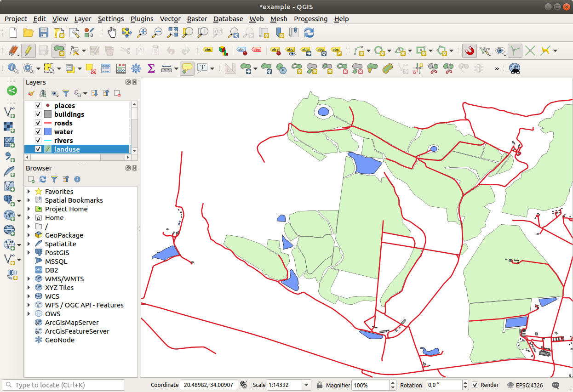The image size is (573, 392).
Task: Click the Save Project floppy icon
Action: 43,33
